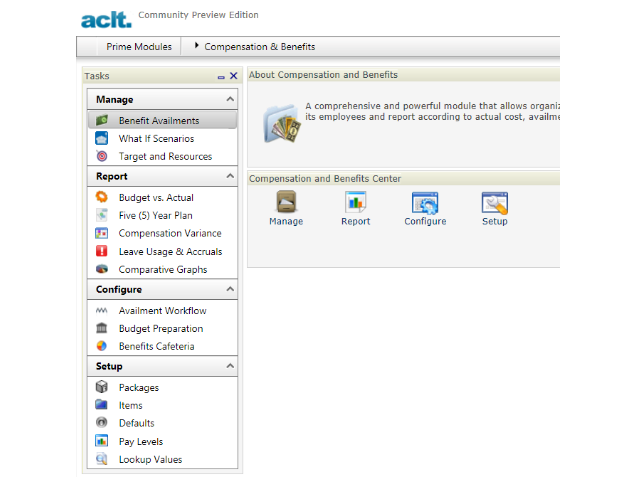Click the Manage section header
This screenshot has height=480, width=640.
point(162,99)
